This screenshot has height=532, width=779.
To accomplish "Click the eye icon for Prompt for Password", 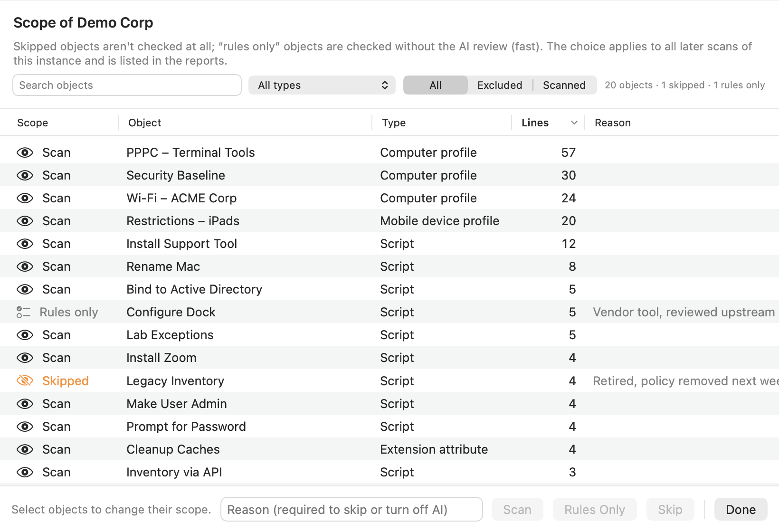I will pyautogui.click(x=25, y=427).
